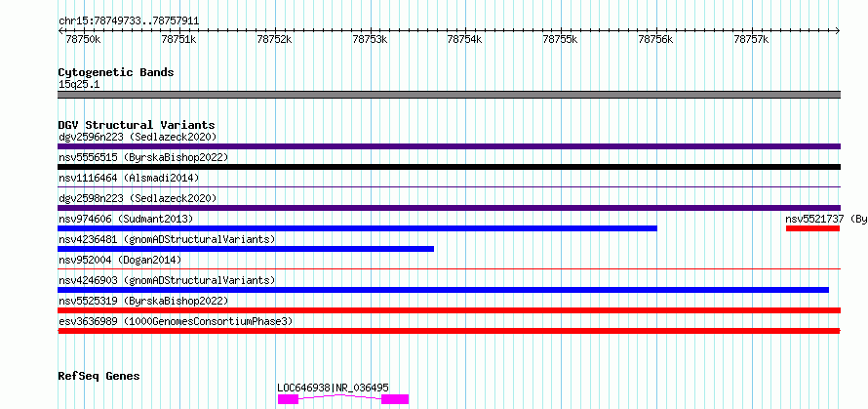Image resolution: width=868 pixels, height=409 pixels.
Task: Click the 15q25.1 band label
Action: 79,85
